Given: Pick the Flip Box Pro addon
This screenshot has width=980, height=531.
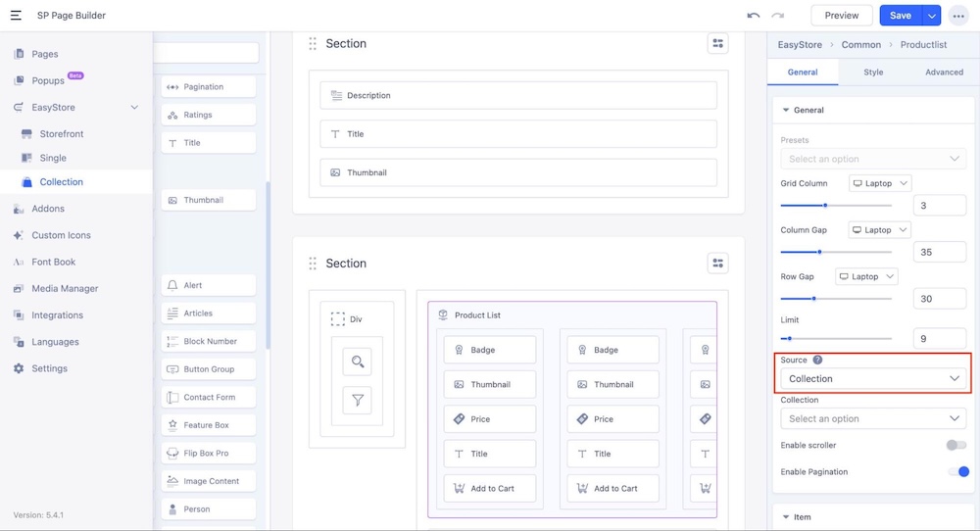Looking at the screenshot, I should click(x=209, y=454).
